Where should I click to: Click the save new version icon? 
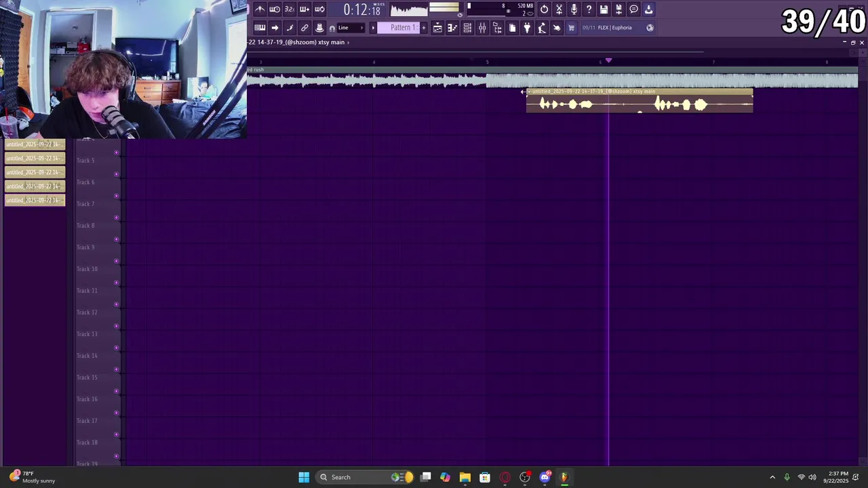pos(618,9)
